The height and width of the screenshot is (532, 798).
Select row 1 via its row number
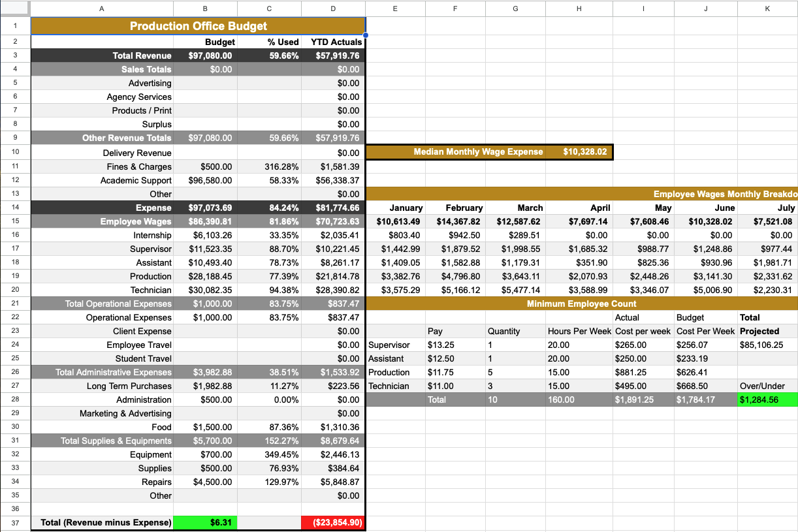14,26
